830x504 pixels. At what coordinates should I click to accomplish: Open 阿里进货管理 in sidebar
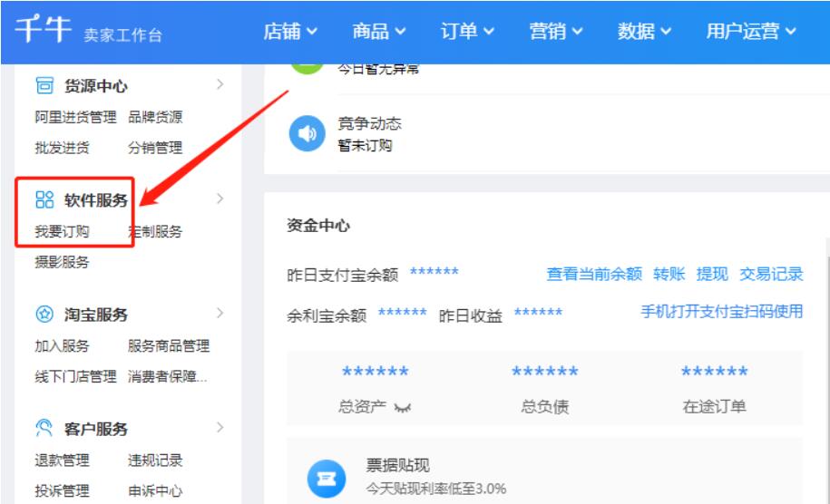point(75,117)
